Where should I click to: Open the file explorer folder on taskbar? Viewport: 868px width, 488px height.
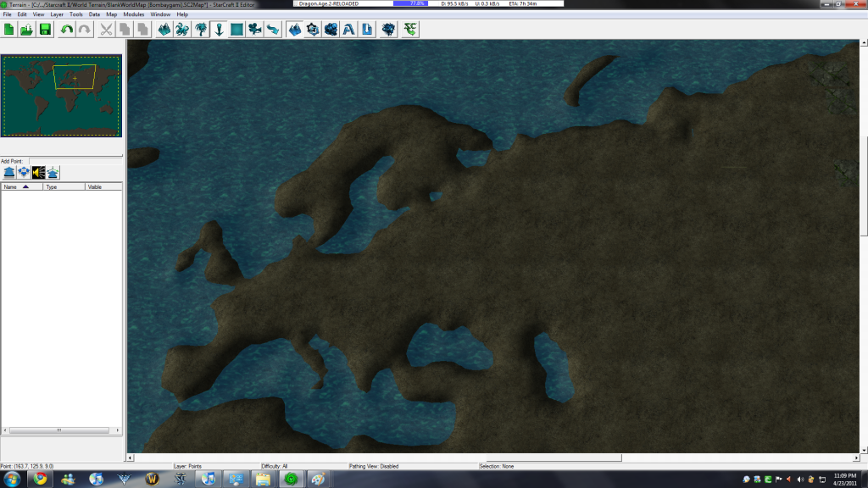(x=263, y=480)
